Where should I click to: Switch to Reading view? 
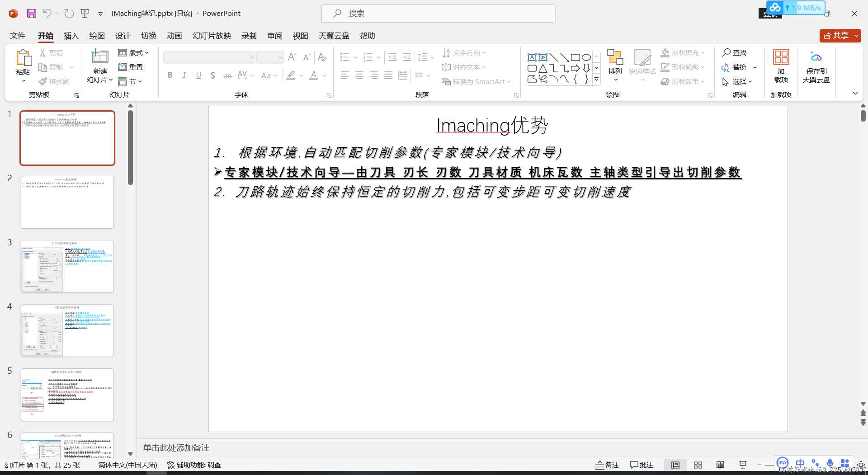721,465
